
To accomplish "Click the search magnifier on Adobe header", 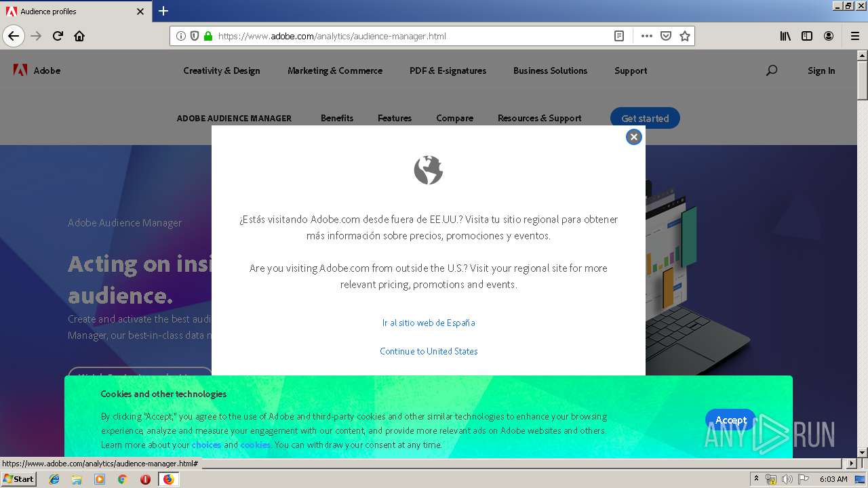I will click(x=772, y=70).
